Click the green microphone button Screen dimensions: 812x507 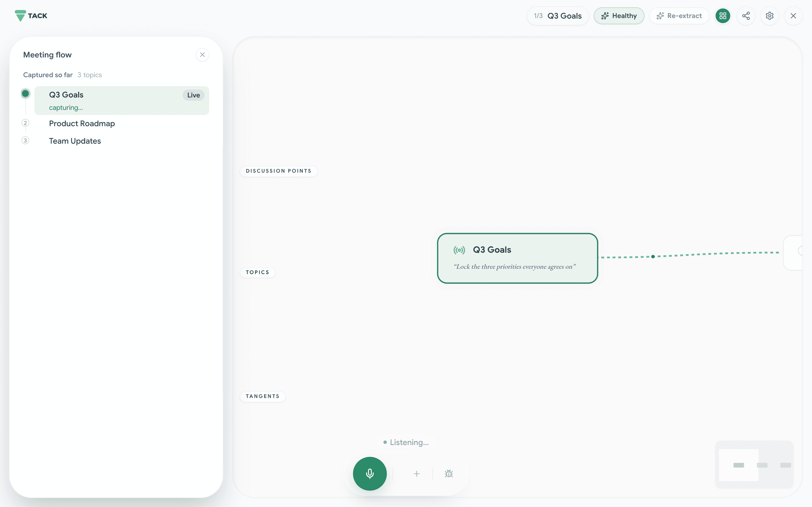(370, 473)
